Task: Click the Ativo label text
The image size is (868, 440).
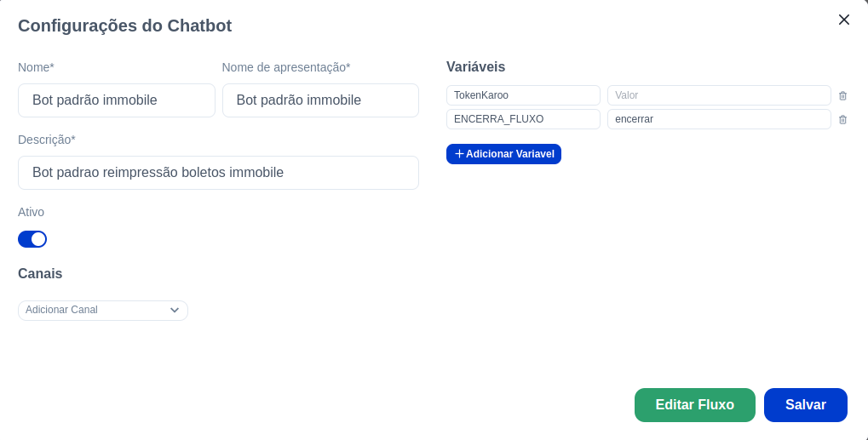Action: [x=31, y=212]
